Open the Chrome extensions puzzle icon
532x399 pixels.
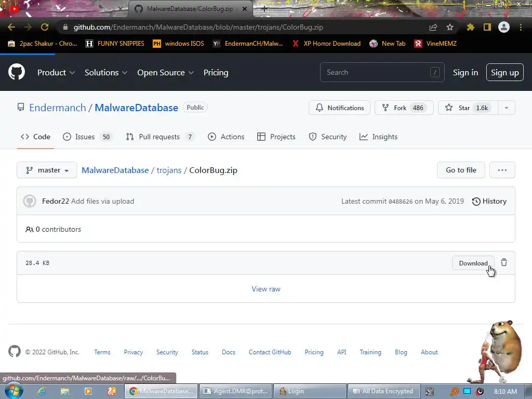tap(470, 27)
